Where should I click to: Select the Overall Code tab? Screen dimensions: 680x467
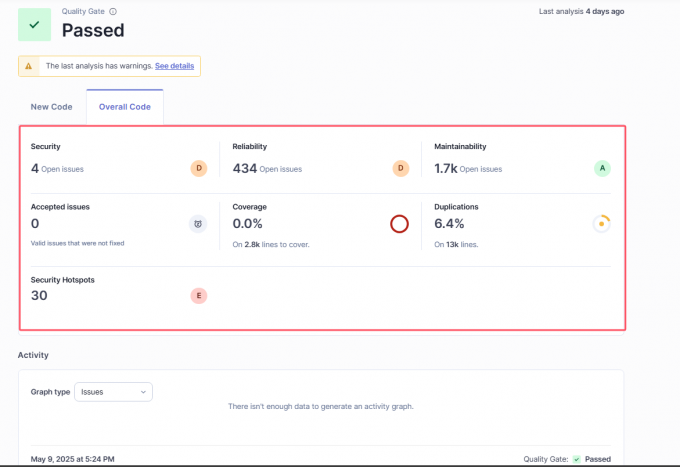tap(125, 107)
